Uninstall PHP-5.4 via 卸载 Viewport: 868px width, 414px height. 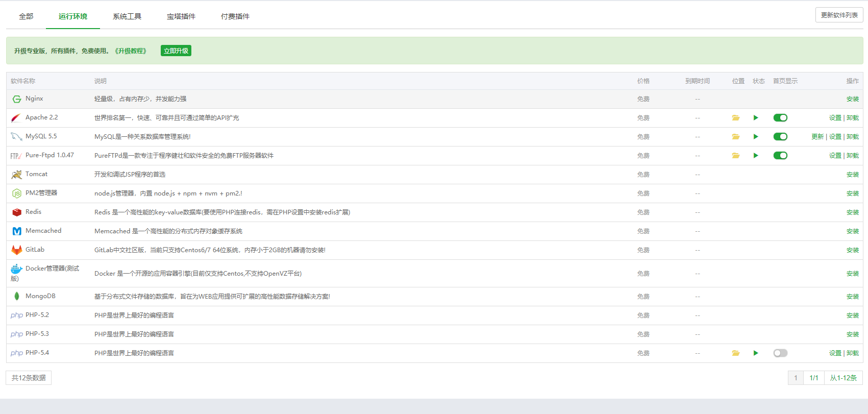853,353
